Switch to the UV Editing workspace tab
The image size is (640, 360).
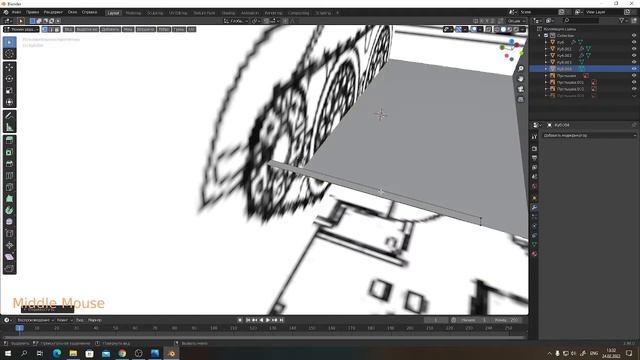pyautogui.click(x=178, y=13)
